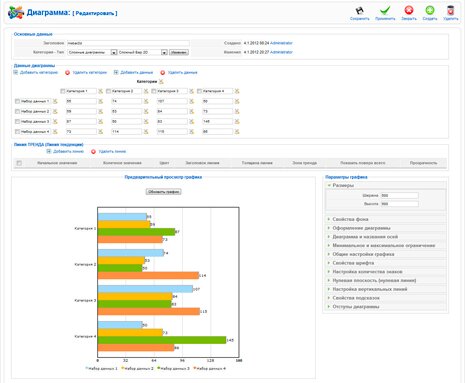Click the Набор данных 4 orange legend marker
This screenshot has height=383, width=465.
pyautogui.click(x=195, y=368)
